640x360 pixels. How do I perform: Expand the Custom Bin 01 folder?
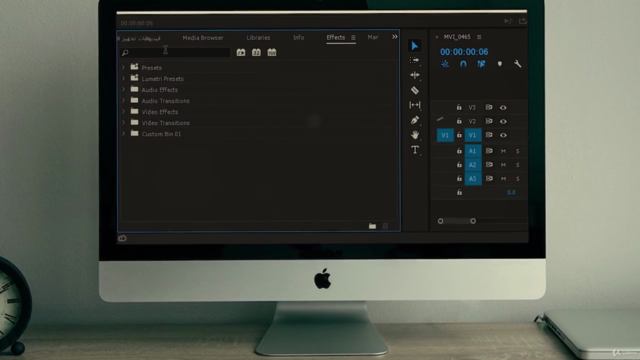tap(123, 133)
